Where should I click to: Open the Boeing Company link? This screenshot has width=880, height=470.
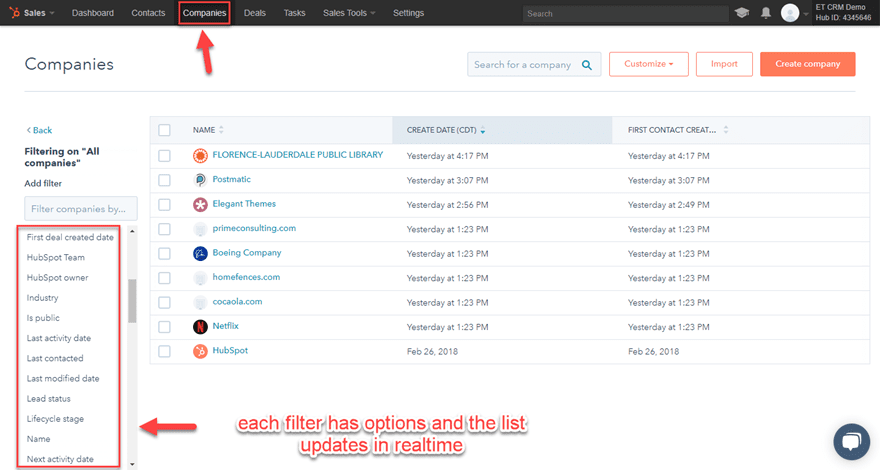(247, 253)
